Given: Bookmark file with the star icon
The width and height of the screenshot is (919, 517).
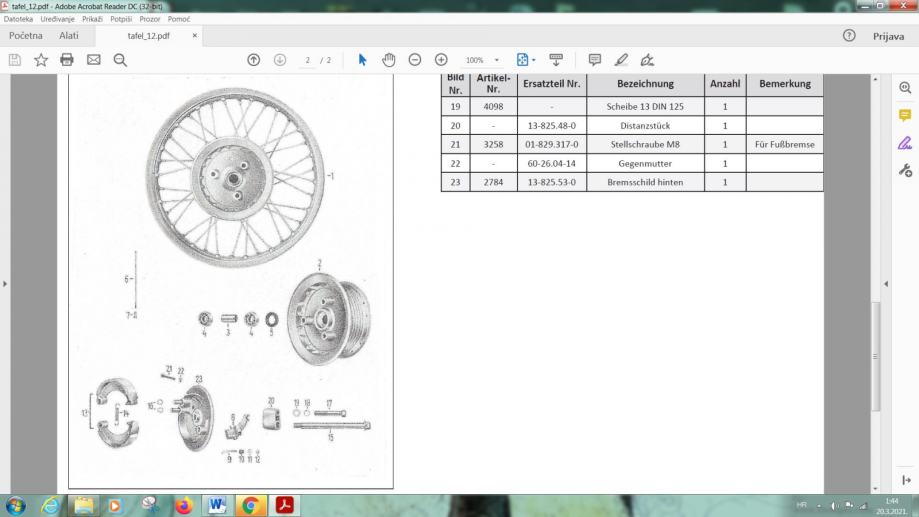Looking at the screenshot, I should 41,60.
